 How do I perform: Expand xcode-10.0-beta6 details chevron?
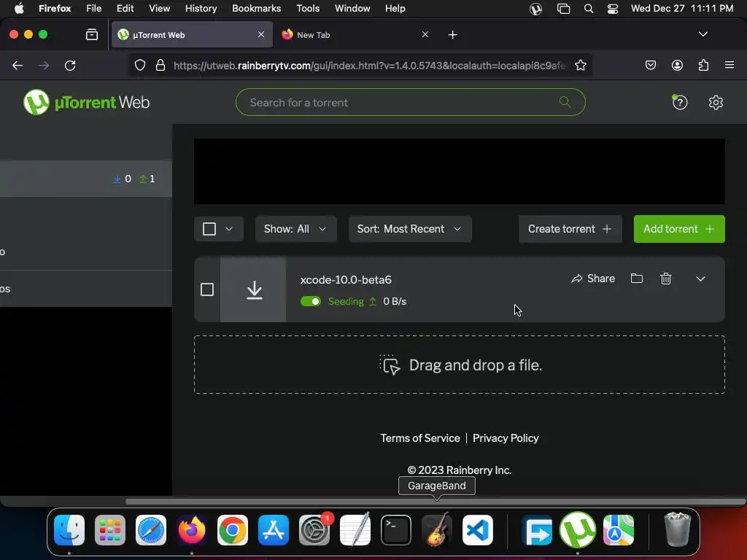(700, 279)
